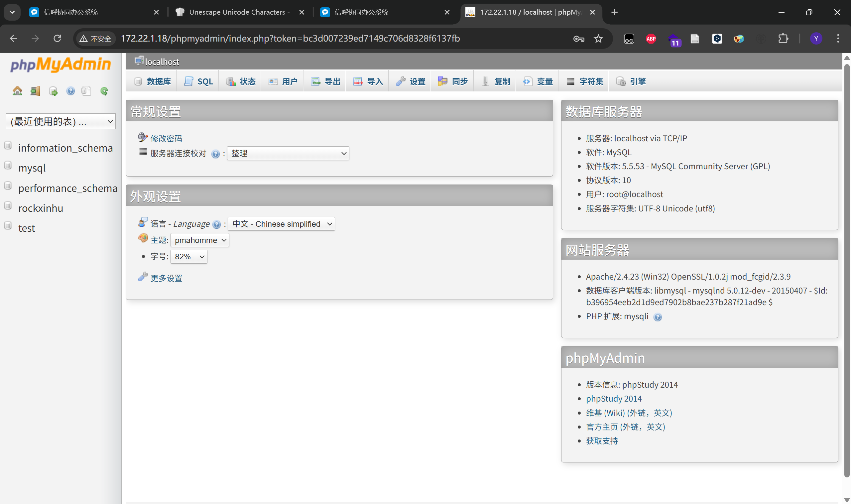Click the home icon in phpMyAdmin sidebar
Image resolution: width=851 pixels, height=504 pixels.
click(17, 91)
